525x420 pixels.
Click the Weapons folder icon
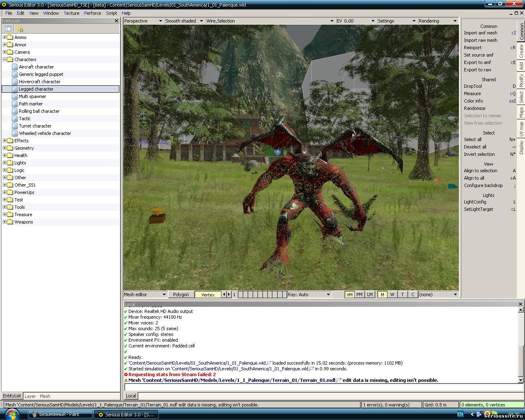[10, 222]
